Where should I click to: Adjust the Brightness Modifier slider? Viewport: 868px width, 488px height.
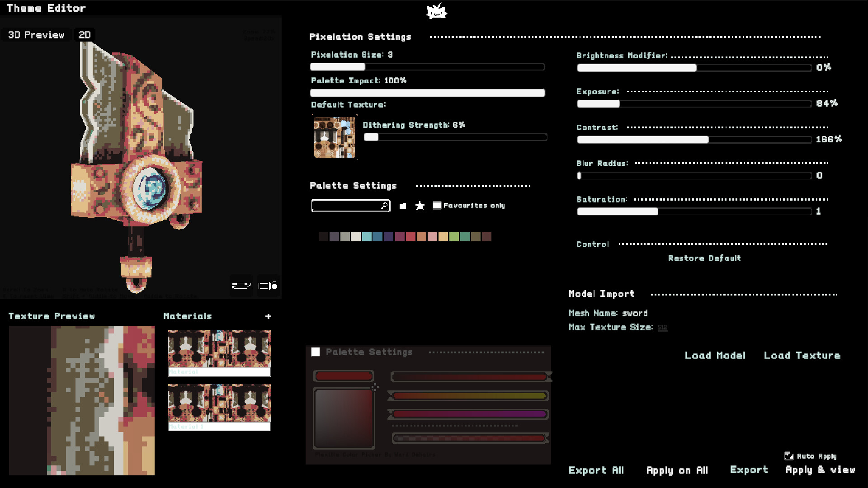(x=694, y=68)
